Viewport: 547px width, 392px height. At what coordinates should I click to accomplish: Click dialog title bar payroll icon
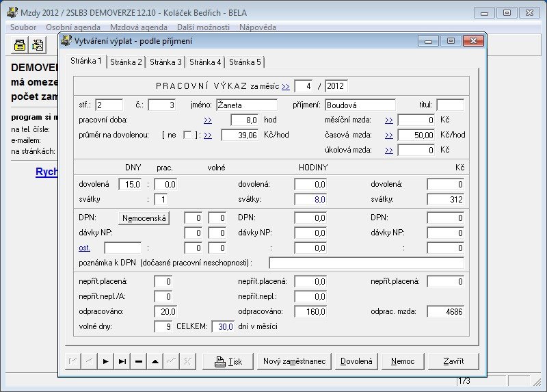pyautogui.click(x=66, y=40)
